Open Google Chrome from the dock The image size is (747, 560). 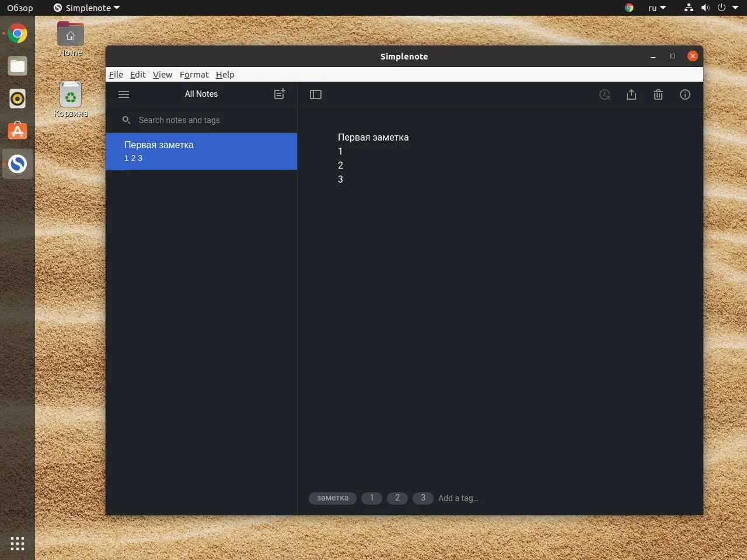pos(18,34)
